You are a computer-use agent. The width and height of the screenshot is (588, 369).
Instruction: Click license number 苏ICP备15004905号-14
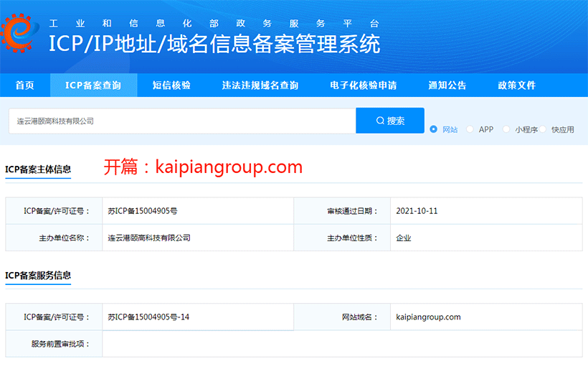pyautogui.click(x=148, y=317)
